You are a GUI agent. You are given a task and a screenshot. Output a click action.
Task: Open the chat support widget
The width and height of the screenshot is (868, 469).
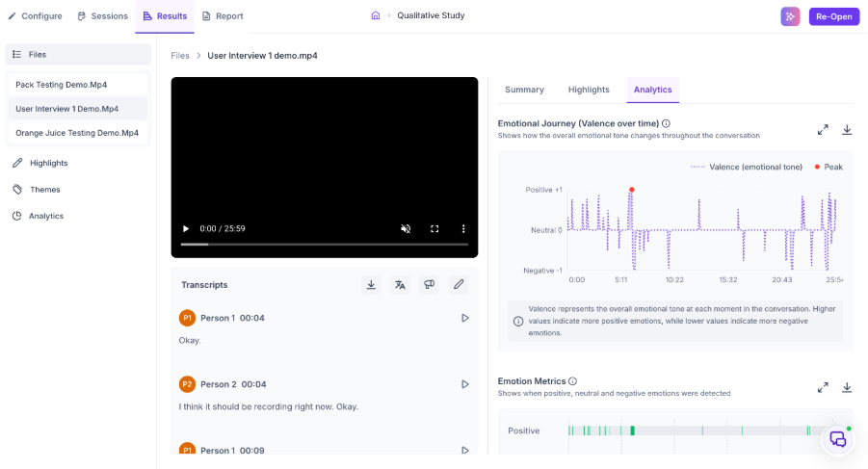pos(837,440)
